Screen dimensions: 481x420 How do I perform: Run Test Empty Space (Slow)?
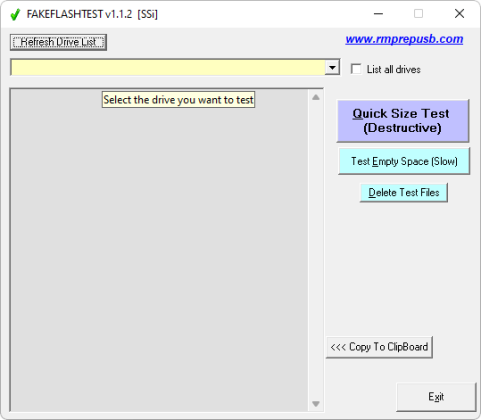click(404, 161)
